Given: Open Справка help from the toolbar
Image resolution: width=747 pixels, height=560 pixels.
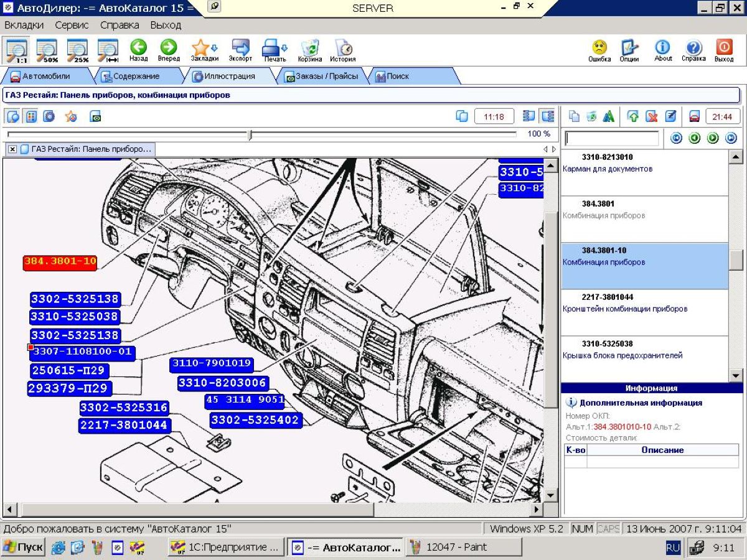Looking at the screenshot, I should [x=693, y=50].
